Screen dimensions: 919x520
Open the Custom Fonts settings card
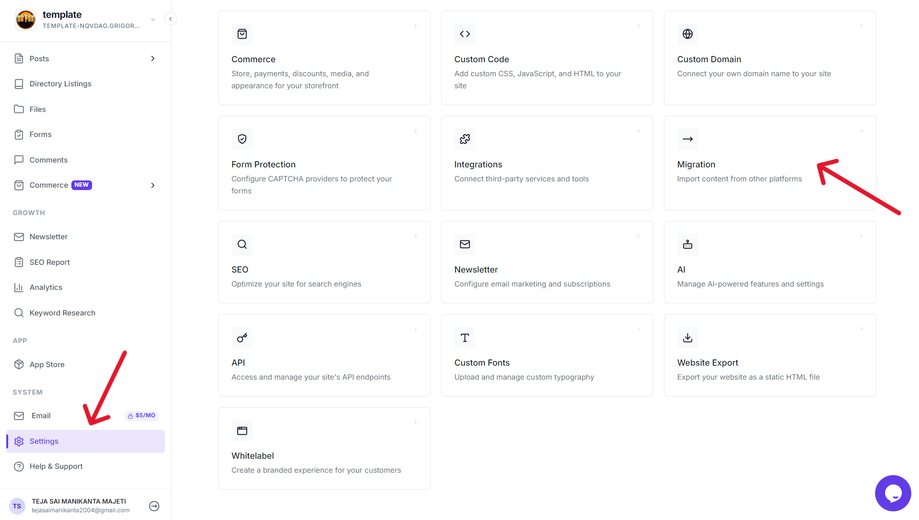[547, 355]
